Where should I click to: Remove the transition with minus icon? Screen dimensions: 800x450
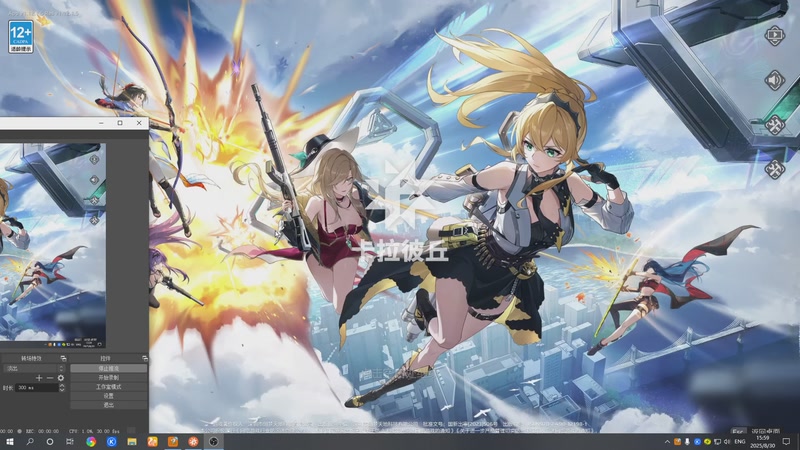50,378
